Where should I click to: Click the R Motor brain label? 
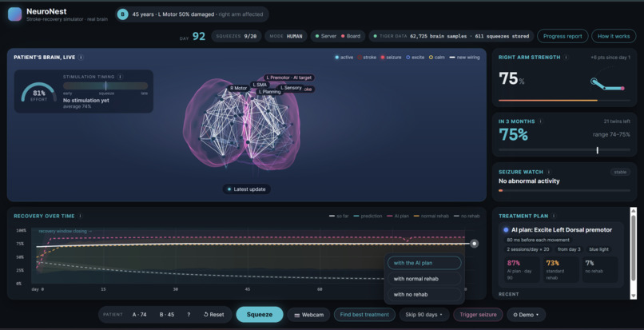[239, 88]
